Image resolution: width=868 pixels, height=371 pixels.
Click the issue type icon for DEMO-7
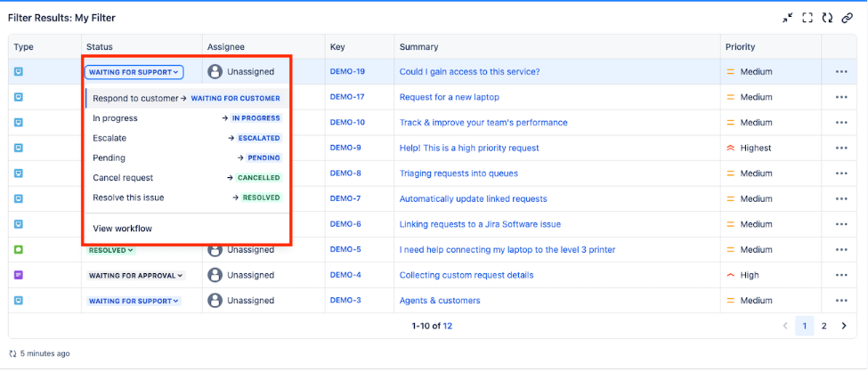point(19,198)
